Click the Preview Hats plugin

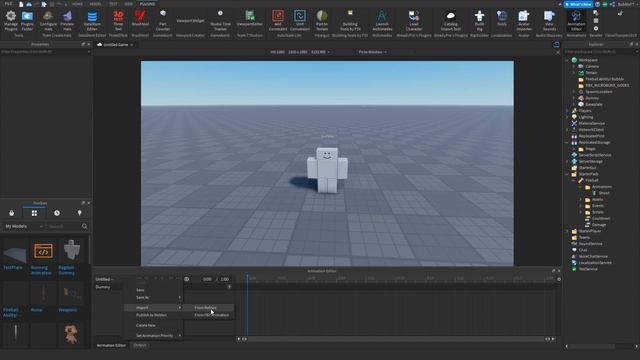[67, 20]
